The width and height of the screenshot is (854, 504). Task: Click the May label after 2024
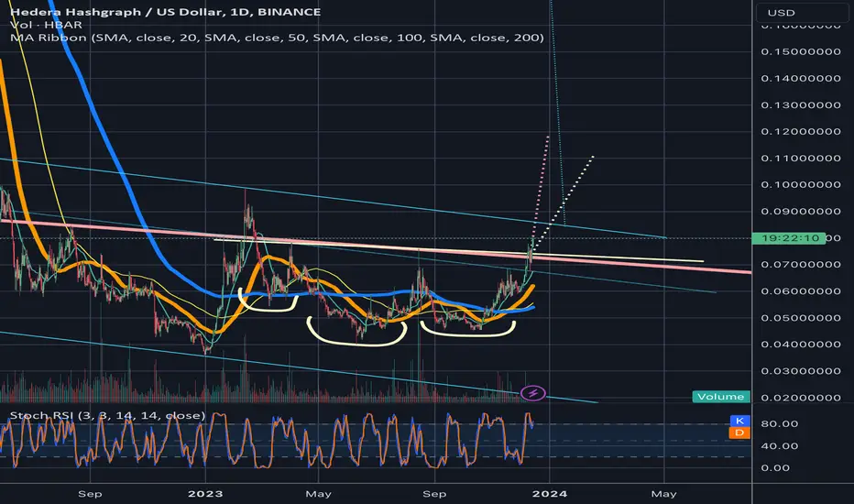click(x=663, y=494)
